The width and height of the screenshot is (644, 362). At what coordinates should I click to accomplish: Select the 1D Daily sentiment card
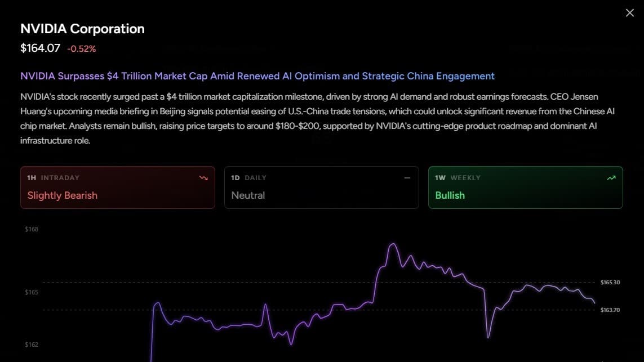(x=321, y=187)
